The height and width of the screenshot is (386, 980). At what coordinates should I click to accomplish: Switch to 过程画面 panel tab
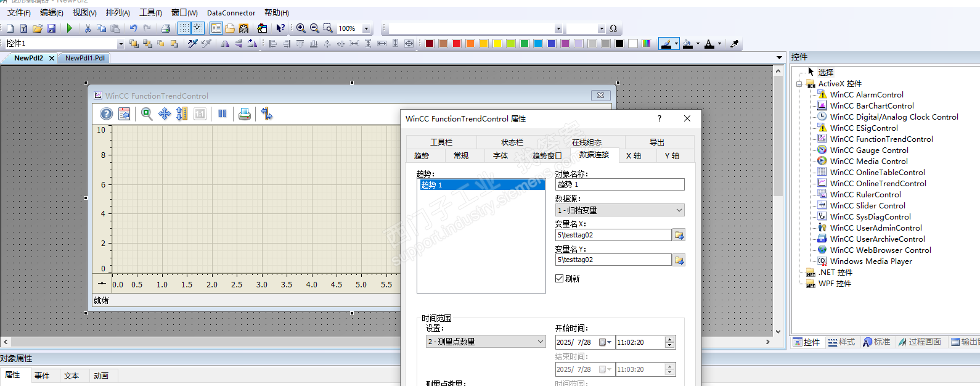[920, 342]
